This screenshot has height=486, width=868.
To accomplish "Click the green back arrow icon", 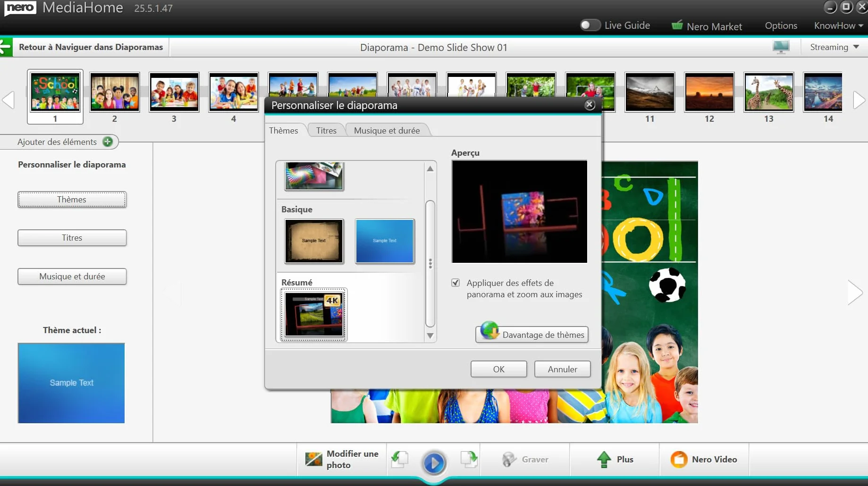I will (x=6, y=47).
